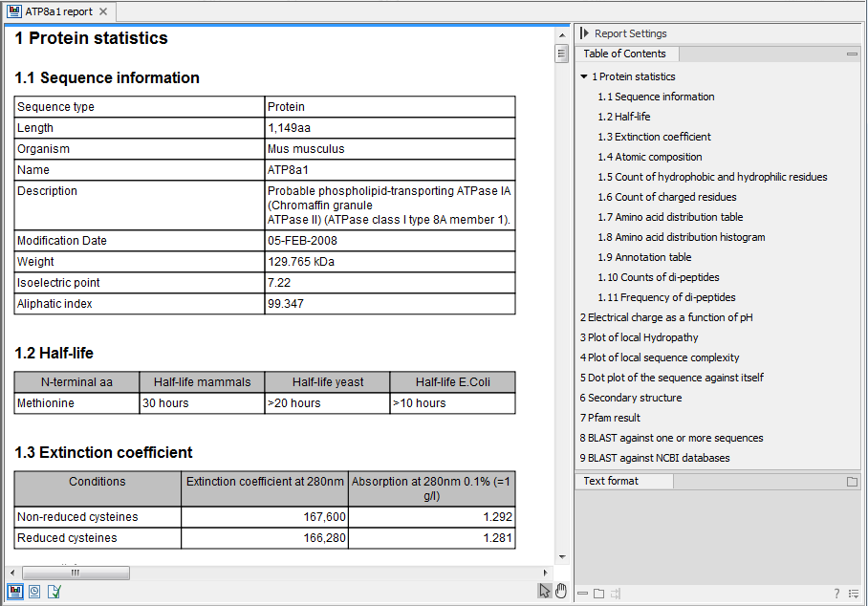The width and height of the screenshot is (868, 606).
Task: Click the vertical scrollbar up arrow
Action: coord(562,35)
